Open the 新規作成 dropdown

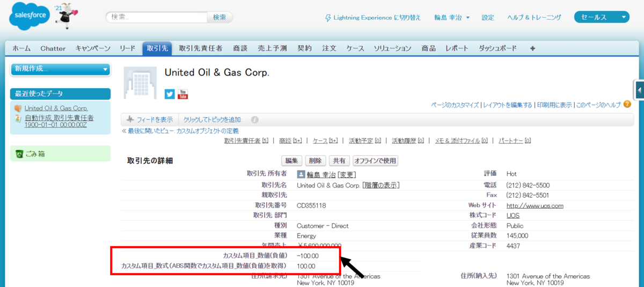pyautogui.click(x=60, y=69)
